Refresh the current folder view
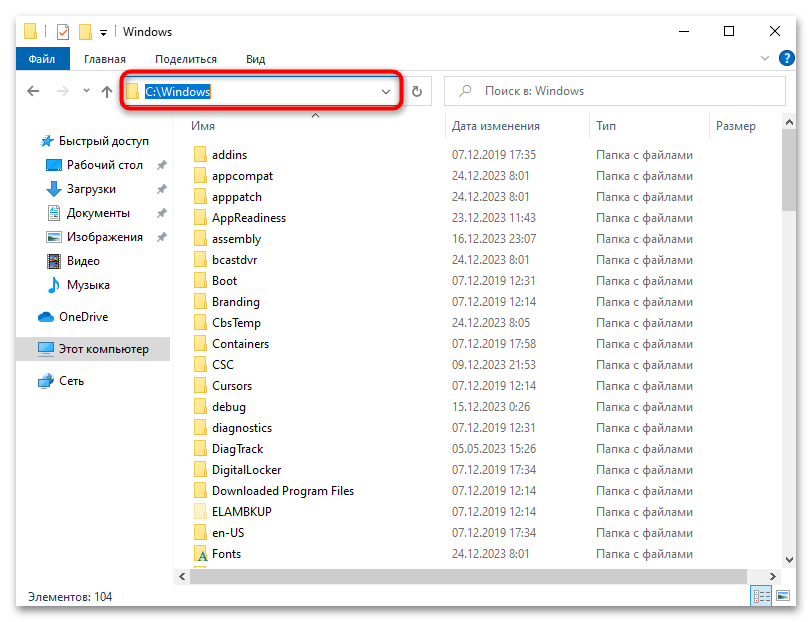Viewport: 812px width, 622px height. [x=418, y=91]
